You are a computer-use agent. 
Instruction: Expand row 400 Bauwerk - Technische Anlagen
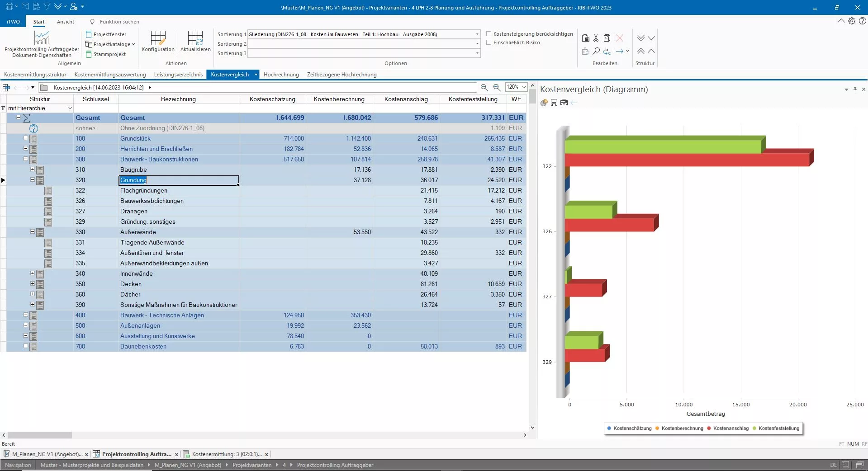[x=26, y=315]
